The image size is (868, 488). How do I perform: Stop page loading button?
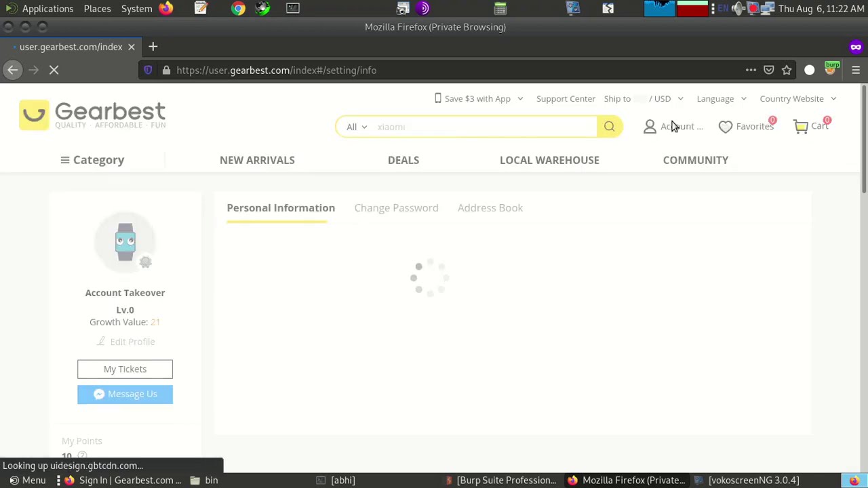54,70
